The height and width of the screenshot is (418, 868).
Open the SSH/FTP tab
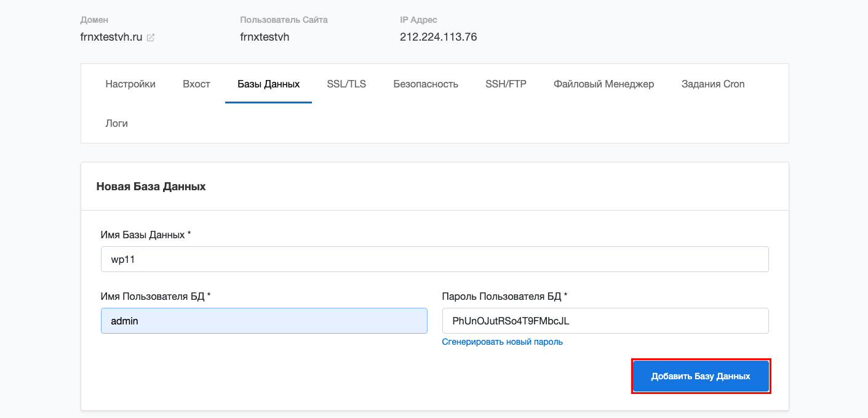click(x=506, y=84)
